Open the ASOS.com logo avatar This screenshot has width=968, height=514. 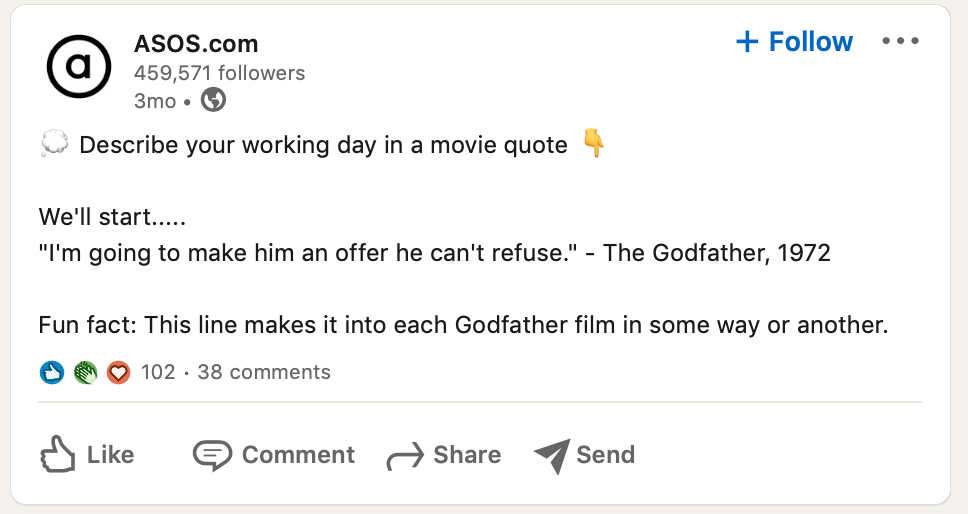(x=79, y=67)
